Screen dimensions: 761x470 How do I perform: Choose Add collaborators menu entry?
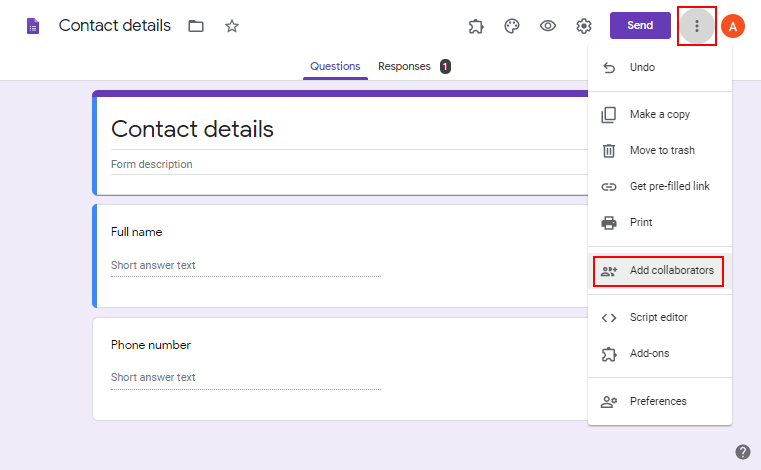(x=660, y=270)
